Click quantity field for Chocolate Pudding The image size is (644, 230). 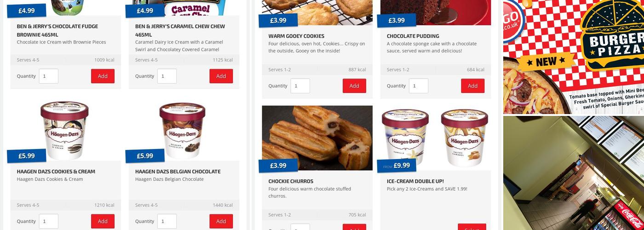coord(419,86)
